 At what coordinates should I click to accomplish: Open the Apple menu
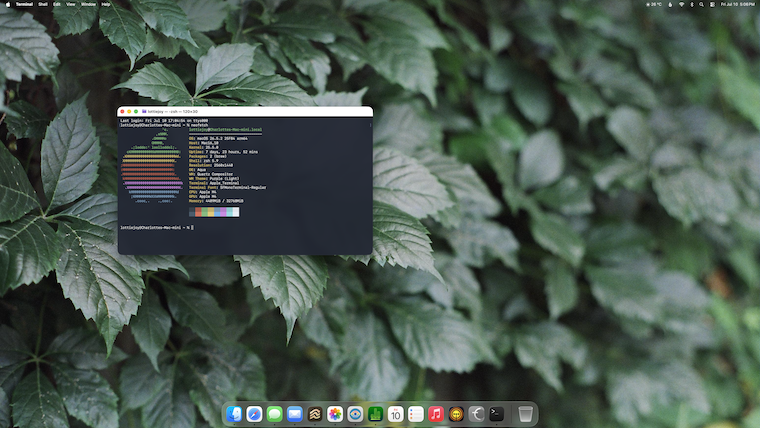point(7,4)
